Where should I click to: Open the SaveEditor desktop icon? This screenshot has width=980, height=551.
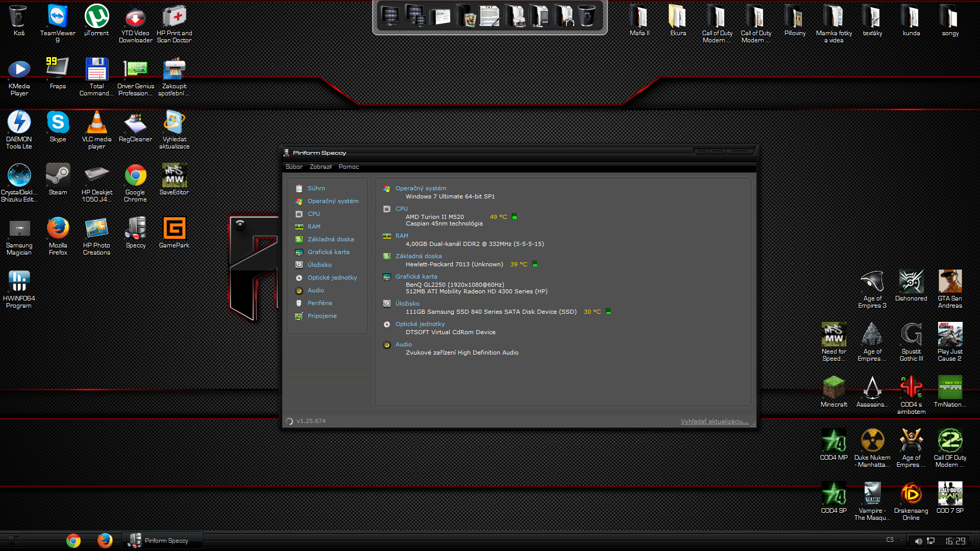pos(174,180)
